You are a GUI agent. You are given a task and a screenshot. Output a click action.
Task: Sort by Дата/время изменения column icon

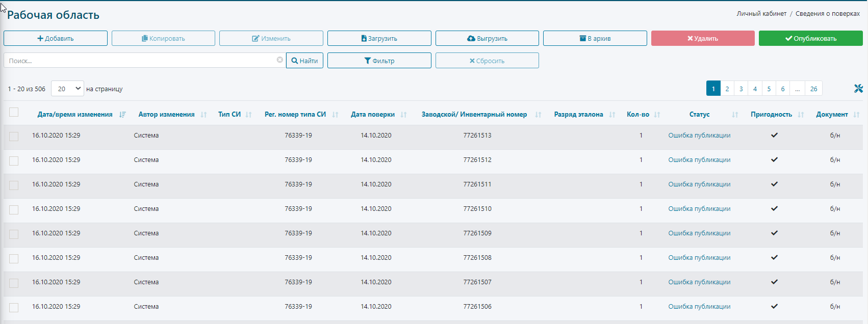click(x=122, y=115)
